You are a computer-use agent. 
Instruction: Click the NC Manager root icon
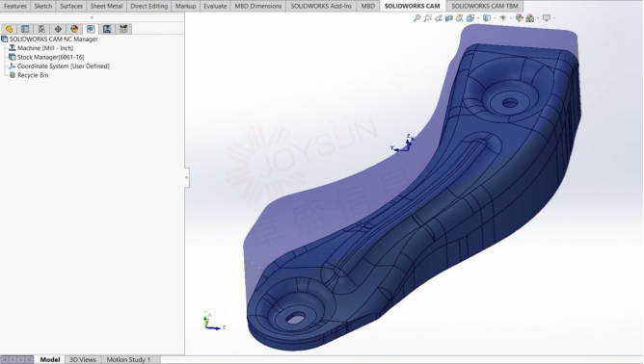5,39
